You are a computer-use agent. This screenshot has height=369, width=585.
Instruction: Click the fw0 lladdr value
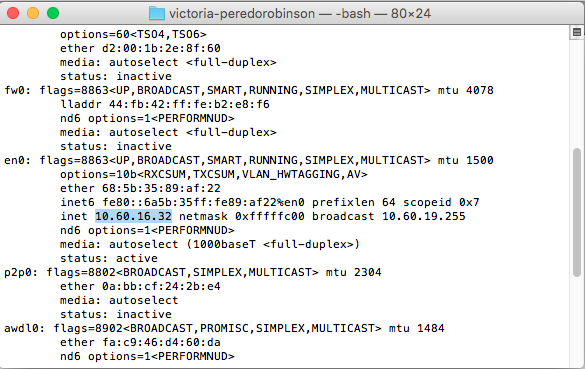(x=189, y=104)
